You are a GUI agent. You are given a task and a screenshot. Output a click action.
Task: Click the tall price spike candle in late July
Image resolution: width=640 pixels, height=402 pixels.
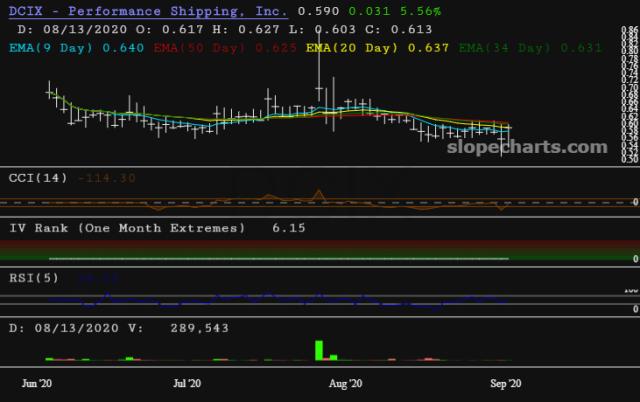pyautogui.click(x=319, y=65)
